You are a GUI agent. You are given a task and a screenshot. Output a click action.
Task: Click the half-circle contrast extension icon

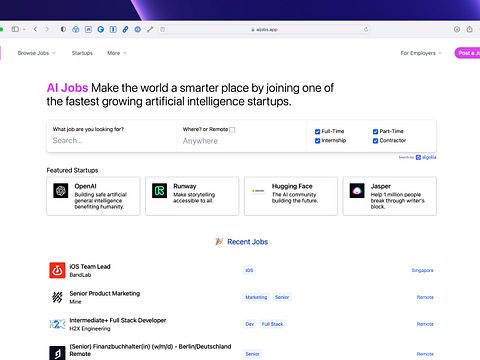63,29
